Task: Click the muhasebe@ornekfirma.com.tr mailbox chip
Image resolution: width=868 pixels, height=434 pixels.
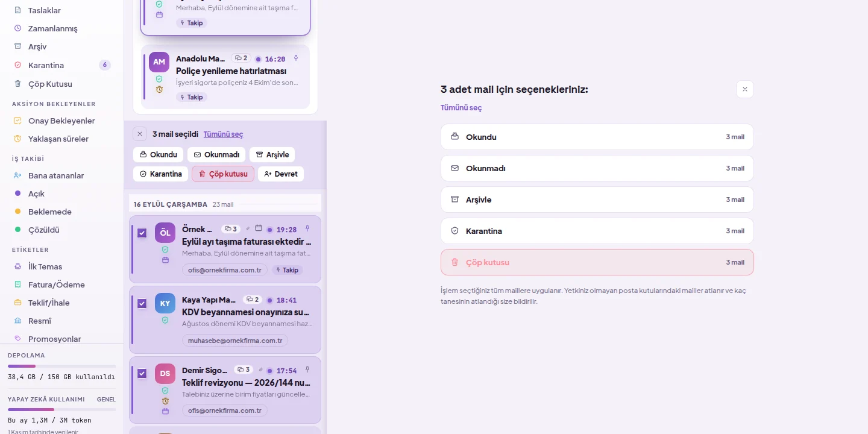Action: 235,341
